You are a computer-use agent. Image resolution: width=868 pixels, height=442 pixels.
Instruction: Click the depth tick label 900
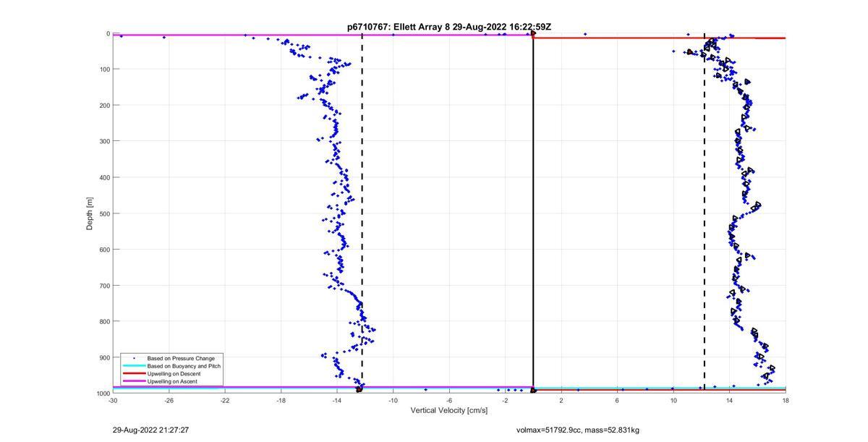pos(104,357)
